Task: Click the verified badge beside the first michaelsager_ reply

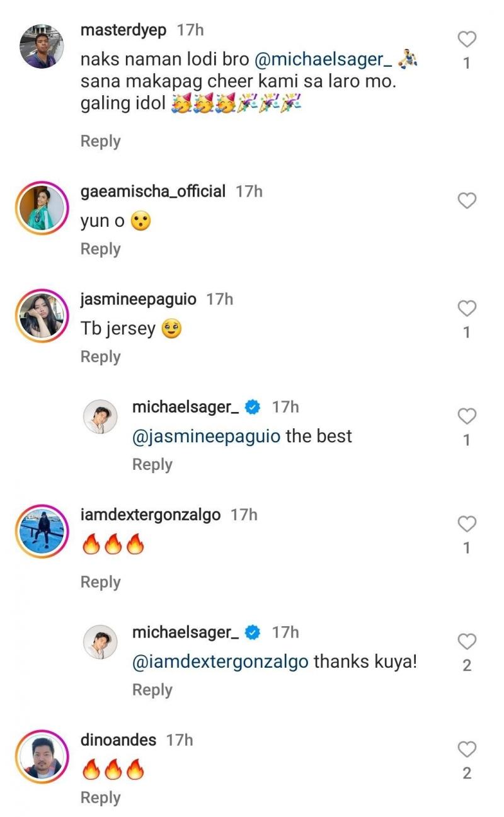Action: pos(253,408)
